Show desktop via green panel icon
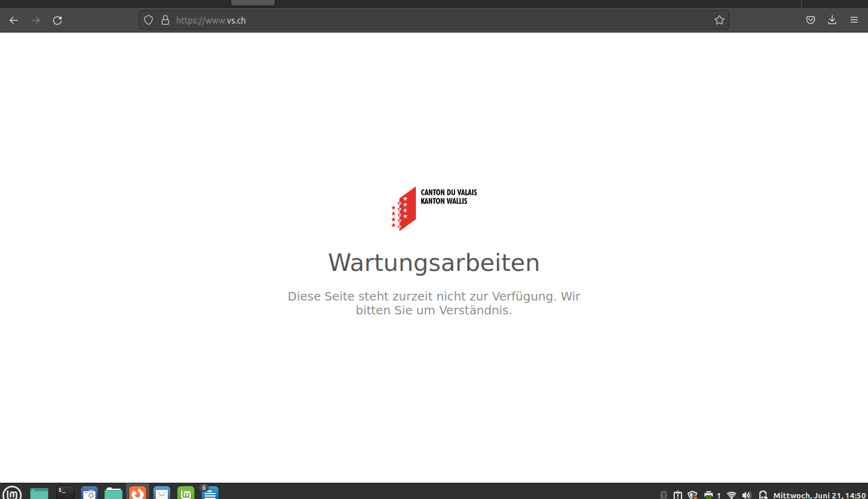This screenshot has width=868, height=499. [x=39, y=493]
